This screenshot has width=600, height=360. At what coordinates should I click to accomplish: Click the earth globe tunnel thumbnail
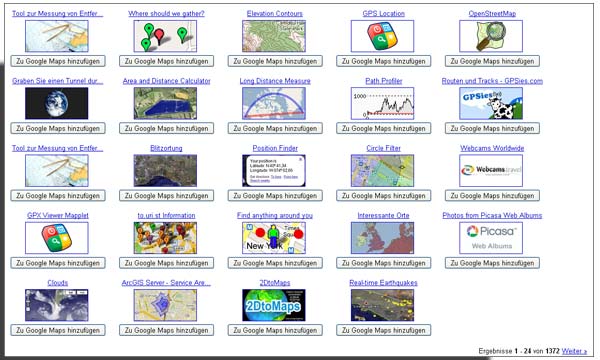point(57,103)
